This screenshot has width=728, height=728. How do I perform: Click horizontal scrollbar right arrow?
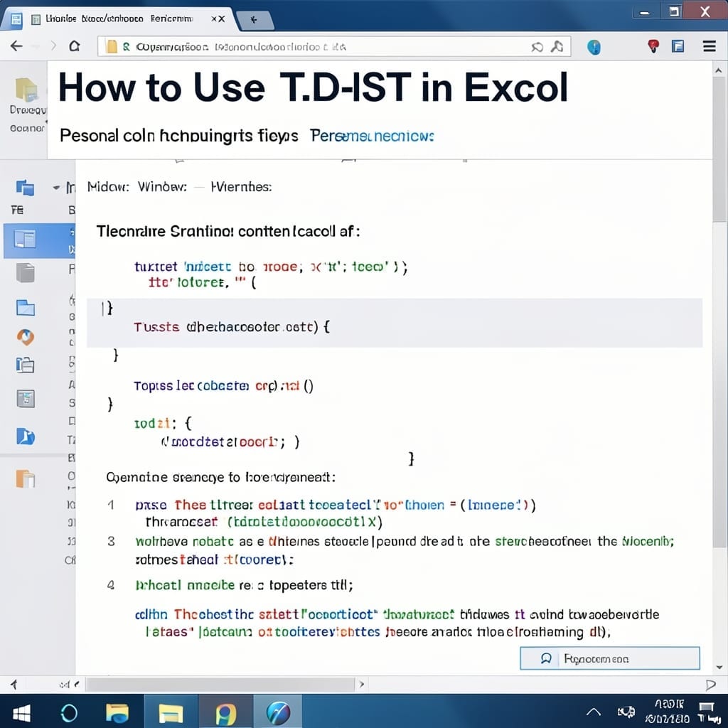362,685
